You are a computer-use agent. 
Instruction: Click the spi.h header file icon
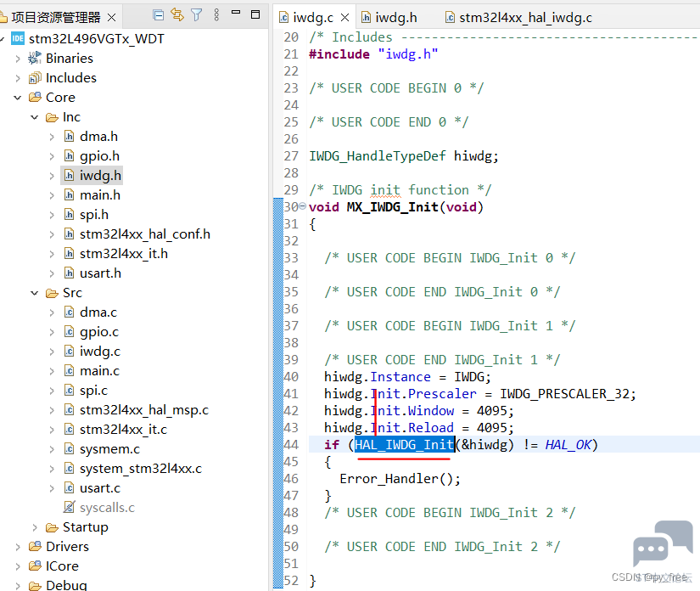(x=69, y=215)
